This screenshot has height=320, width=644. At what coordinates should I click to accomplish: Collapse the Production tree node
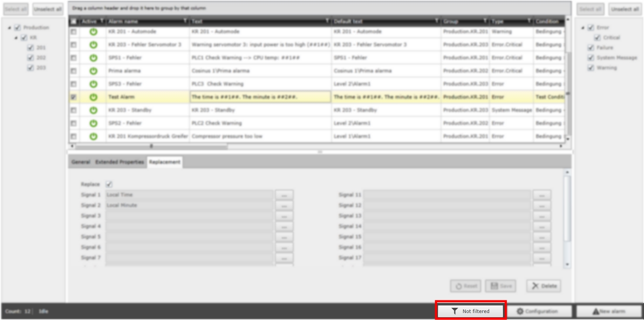10,28
